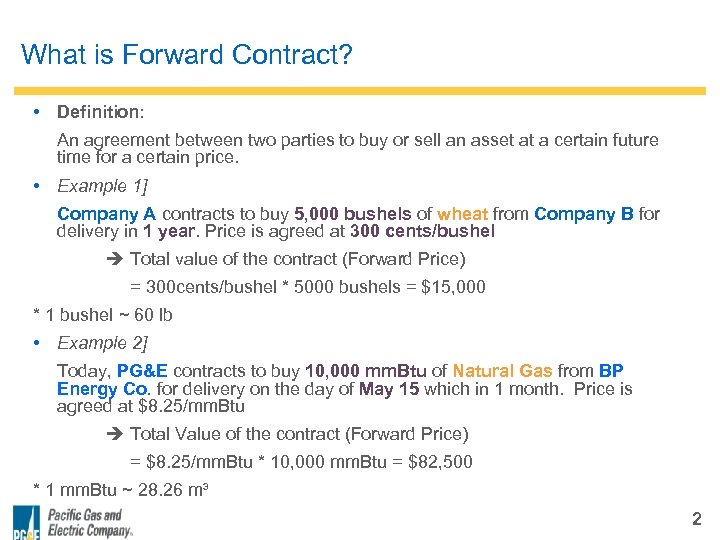Click the bullet point beside Example 1]
The width and height of the screenshot is (720, 540).
coord(36,186)
